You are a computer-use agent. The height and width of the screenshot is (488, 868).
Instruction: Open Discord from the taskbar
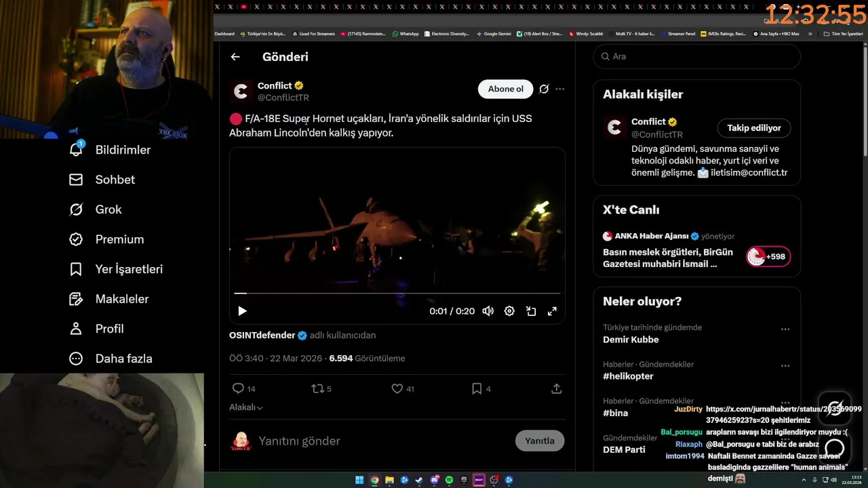pyautogui.click(x=435, y=480)
